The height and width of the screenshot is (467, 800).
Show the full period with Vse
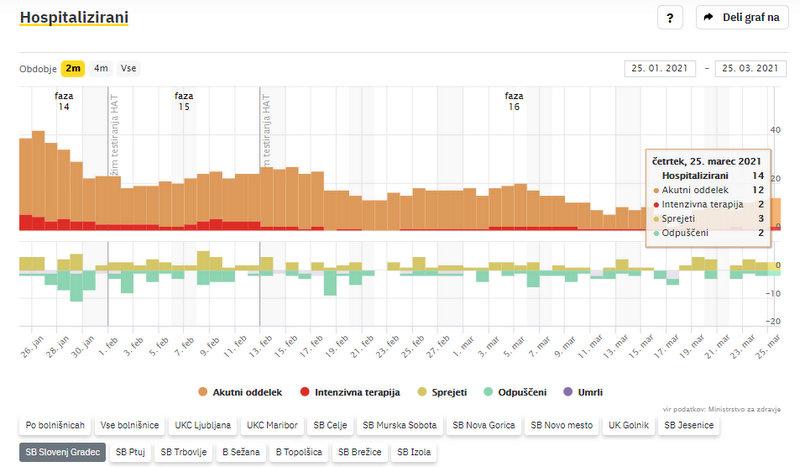coord(128,68)
